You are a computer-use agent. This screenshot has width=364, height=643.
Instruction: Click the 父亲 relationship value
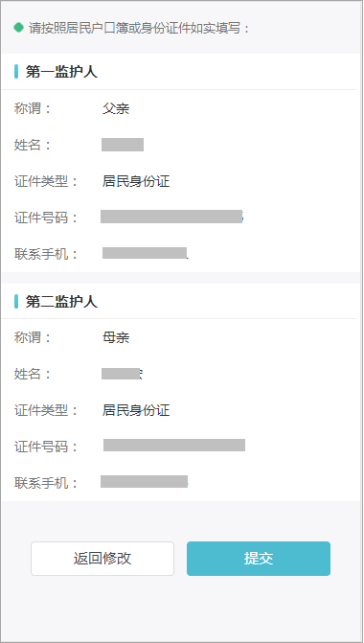coord(116,108)
